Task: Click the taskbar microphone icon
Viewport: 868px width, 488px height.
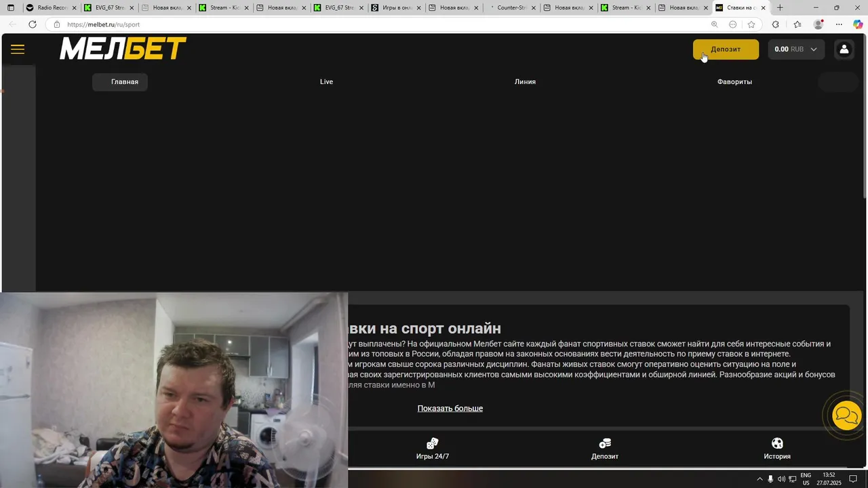Action: [x=770, y=479]
